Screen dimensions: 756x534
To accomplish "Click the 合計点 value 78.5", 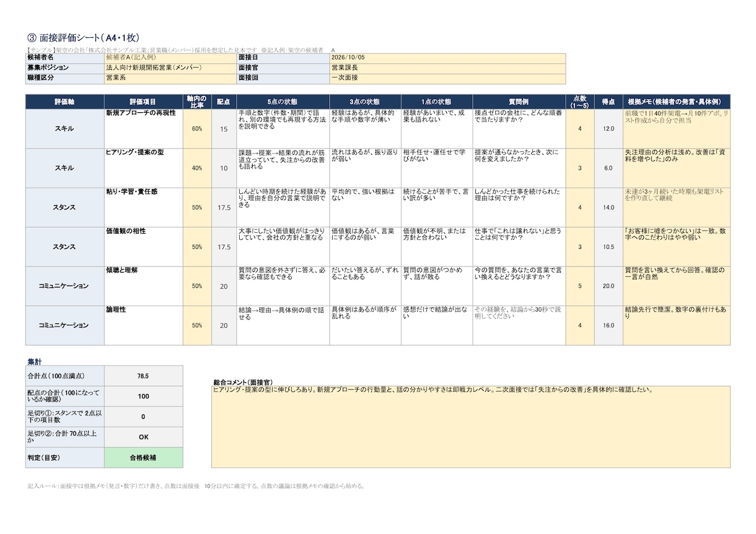I will (x=144, y=376).
